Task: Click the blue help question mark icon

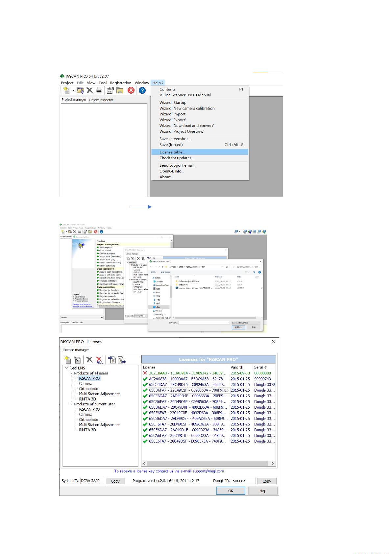Action: (x=142, y=90)
